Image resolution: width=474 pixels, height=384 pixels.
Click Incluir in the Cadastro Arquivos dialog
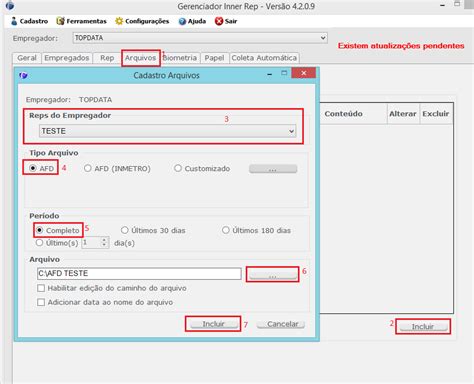pyautogui.click(x=213, y=324)
